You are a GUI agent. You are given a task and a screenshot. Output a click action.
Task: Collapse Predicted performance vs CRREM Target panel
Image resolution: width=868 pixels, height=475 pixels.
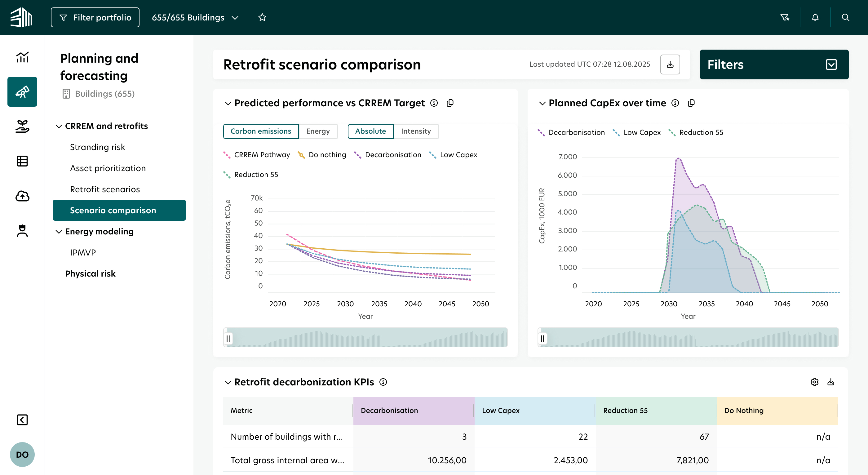click(228, 103)
